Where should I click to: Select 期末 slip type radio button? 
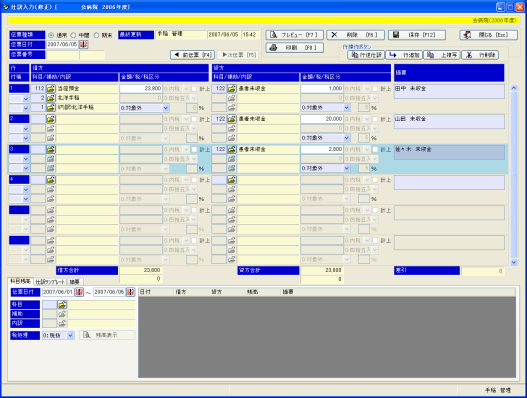tap(96, 35)
